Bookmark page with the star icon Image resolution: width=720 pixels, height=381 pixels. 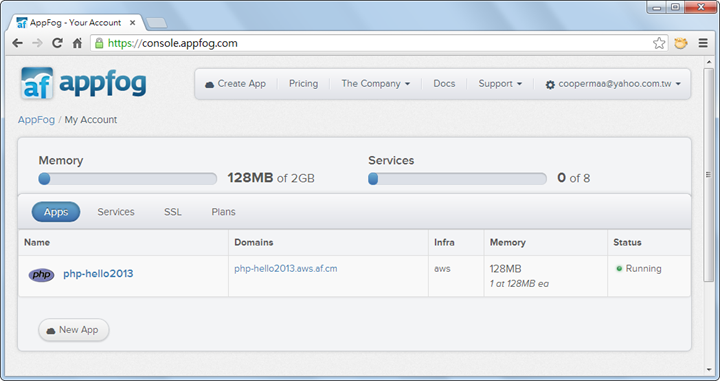pos(659,43)
